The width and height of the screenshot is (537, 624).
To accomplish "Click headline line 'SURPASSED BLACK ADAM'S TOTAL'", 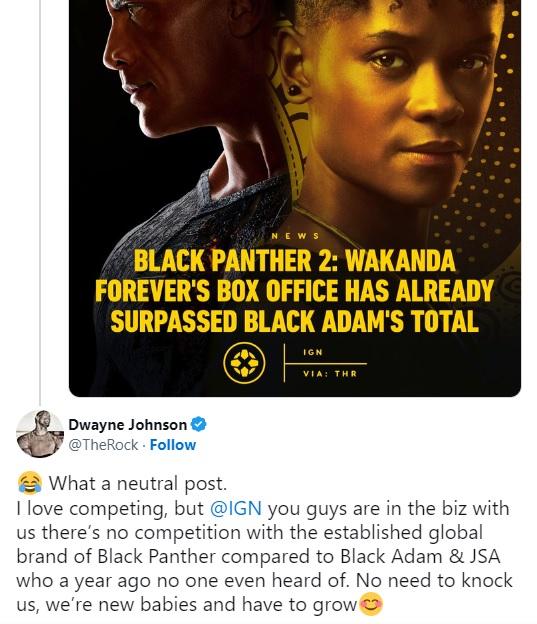I will point(295,321).
